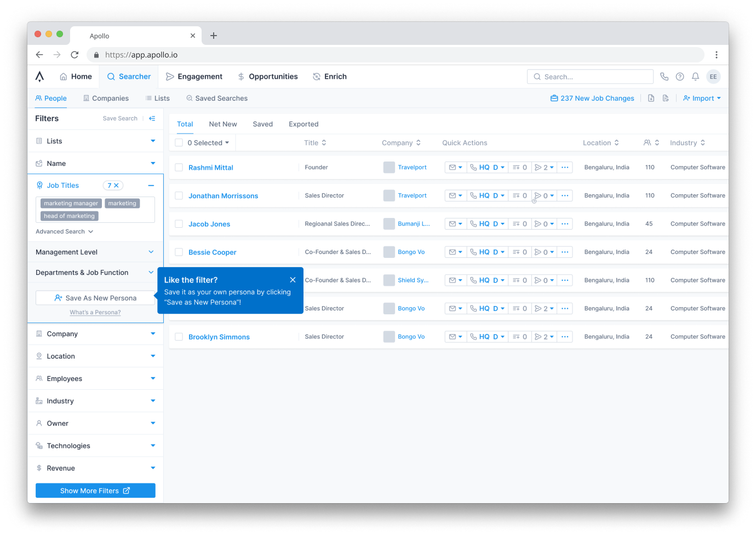Image resolution: width=756 pixels, height=536 pixels.
Task: Select Jonathan Morrissons' checkbox
Action: point(179,195)
